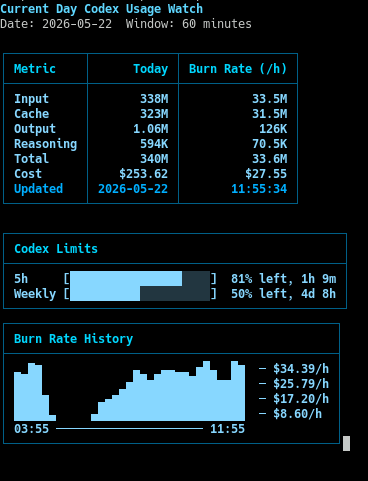The height and width of the screenshot is (481, 368).
Task: Select the Updated row label
Action: pos(38,189)
